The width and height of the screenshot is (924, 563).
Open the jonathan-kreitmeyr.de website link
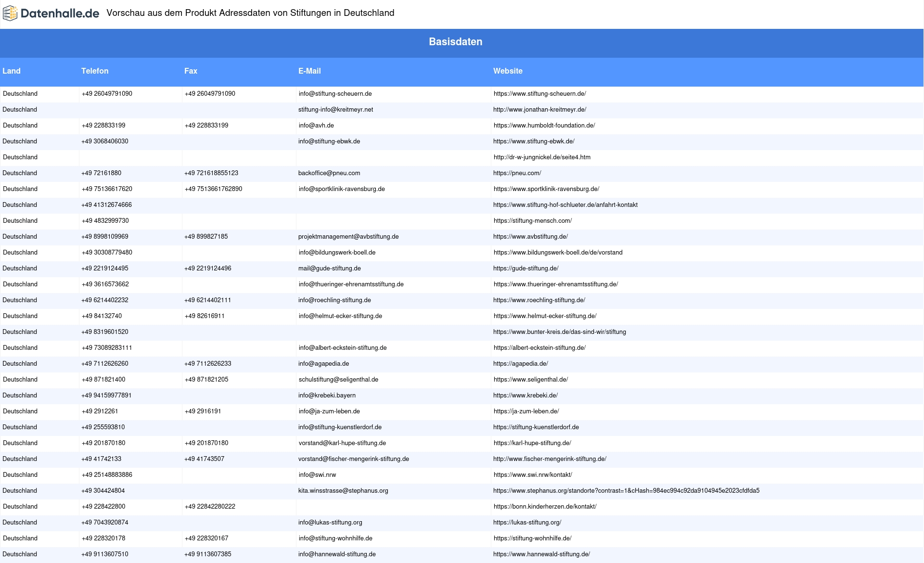click(x=539, y=110)
